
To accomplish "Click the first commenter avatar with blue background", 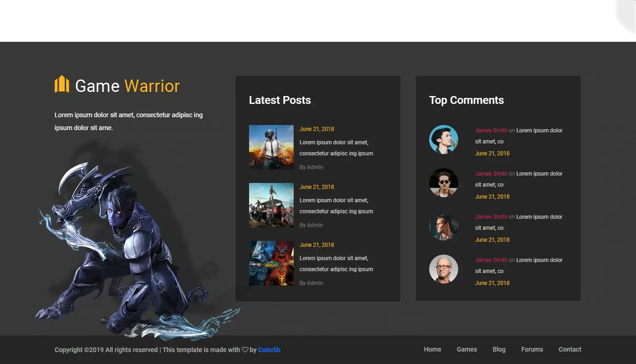I will tap(443, 139).
